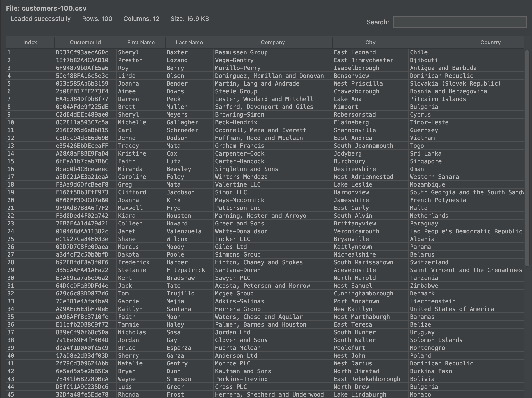Click the 'Rows: 100' status indicator
Screen dimensions: 532x398
coord(97,19)
